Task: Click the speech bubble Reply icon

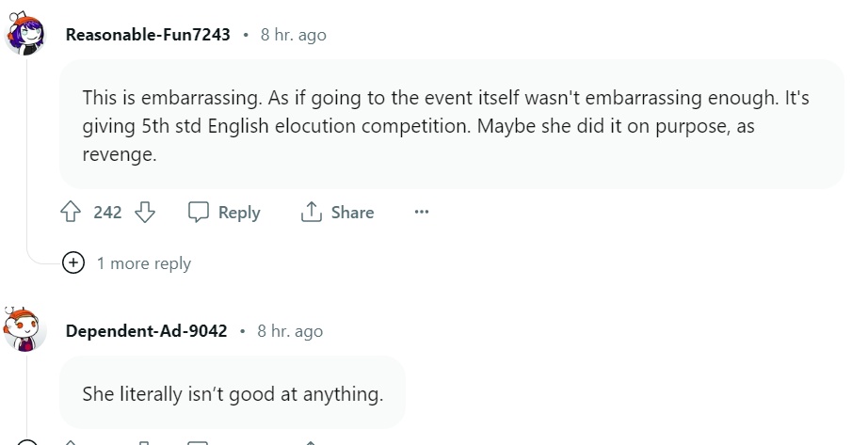Action: click(198, 213)
